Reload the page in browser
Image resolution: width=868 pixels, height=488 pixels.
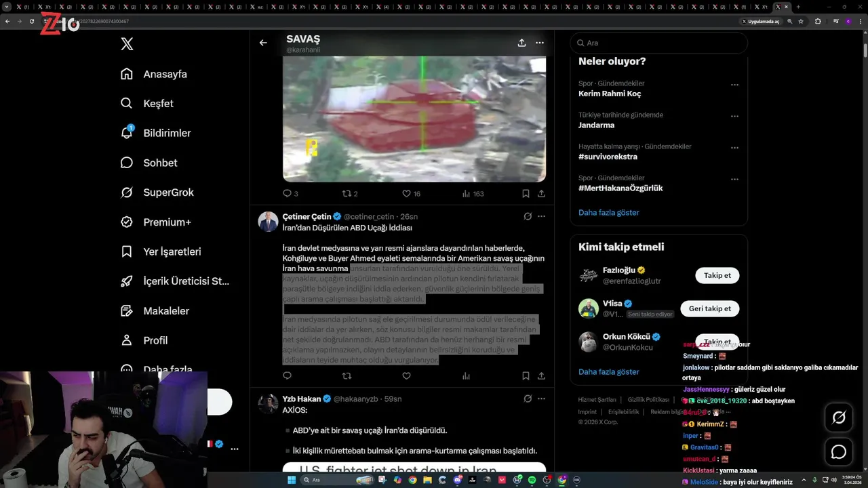click(31, 21)
